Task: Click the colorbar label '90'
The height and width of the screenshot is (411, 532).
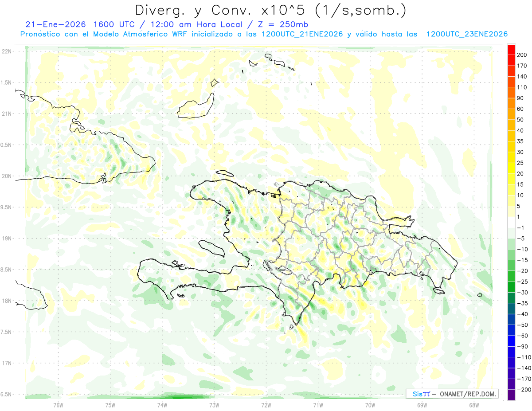Action: click(x=521, y=98)
